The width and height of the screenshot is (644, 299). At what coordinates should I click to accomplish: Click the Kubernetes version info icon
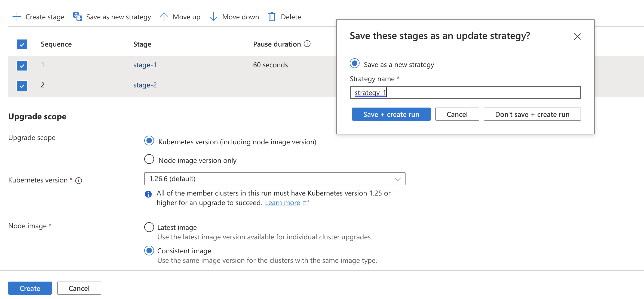coord(79,181)
